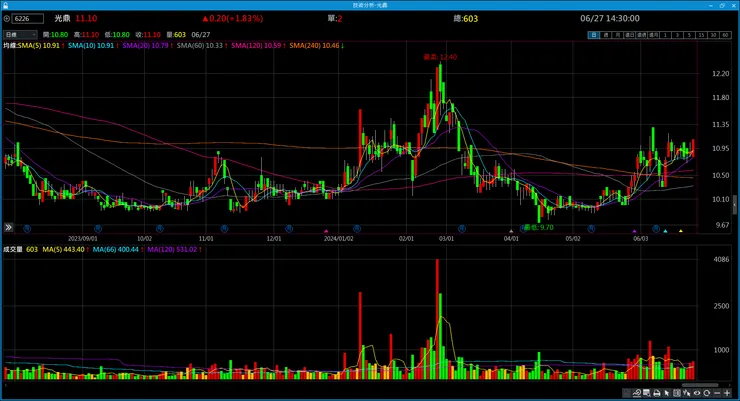Click the blue circle marker after 11/01
Viewport: 740px width, 401px height.
(x=224, y=229)
